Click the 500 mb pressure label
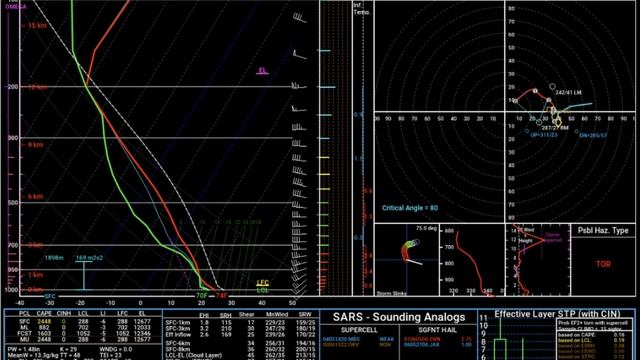640x360 pixels. pos(13,203)
